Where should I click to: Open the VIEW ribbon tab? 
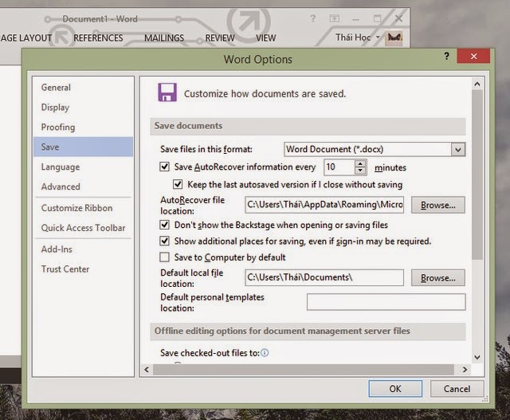coord(265,38)
